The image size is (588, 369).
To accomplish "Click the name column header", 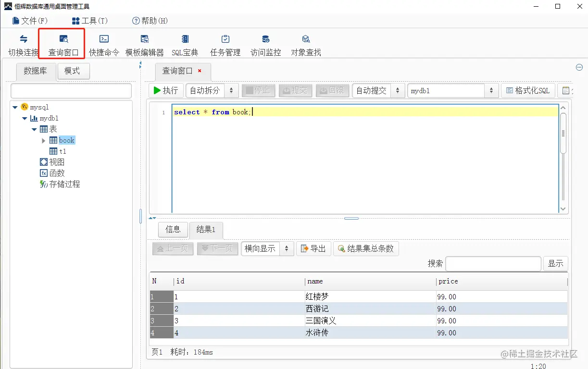I will (370, 281).
